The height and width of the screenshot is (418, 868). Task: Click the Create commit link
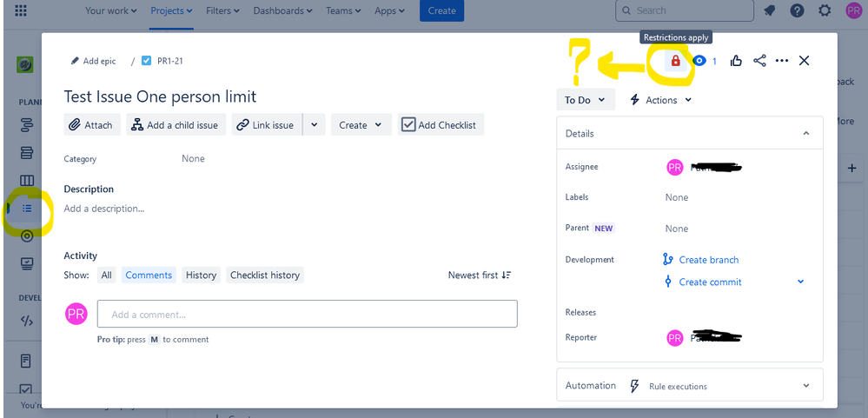click(710, 282)
